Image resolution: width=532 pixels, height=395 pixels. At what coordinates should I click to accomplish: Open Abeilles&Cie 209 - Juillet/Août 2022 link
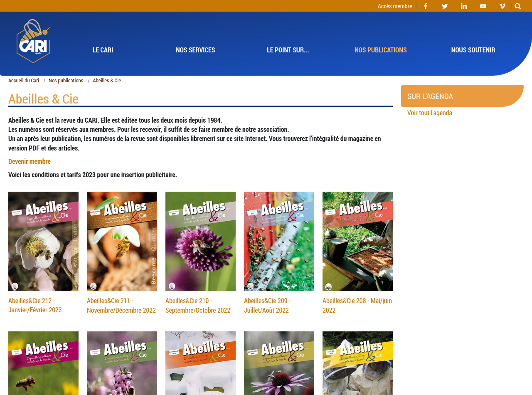(x=267, y=305)
